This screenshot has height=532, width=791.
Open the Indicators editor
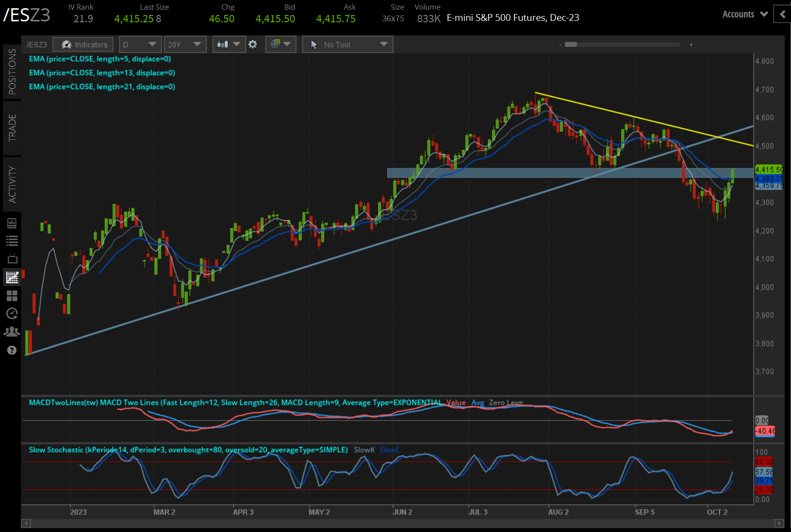(x=82, y=44)
